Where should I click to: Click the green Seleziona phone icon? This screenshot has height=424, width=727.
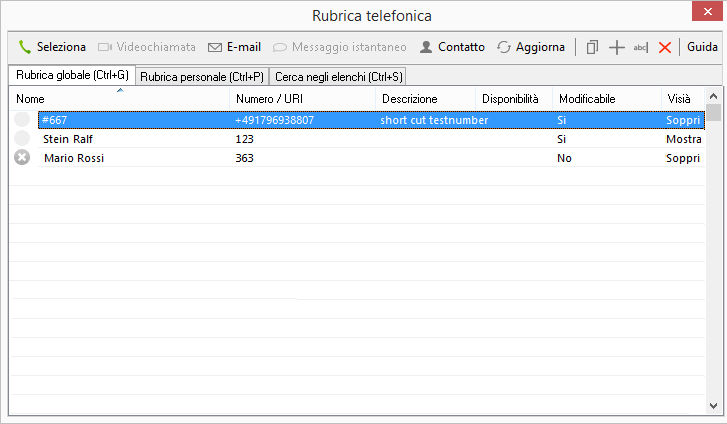pos(25,47)
